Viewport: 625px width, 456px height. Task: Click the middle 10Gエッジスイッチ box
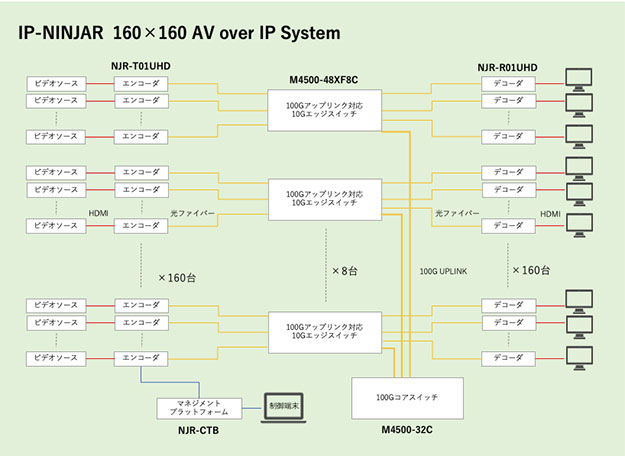pos(323,200)
